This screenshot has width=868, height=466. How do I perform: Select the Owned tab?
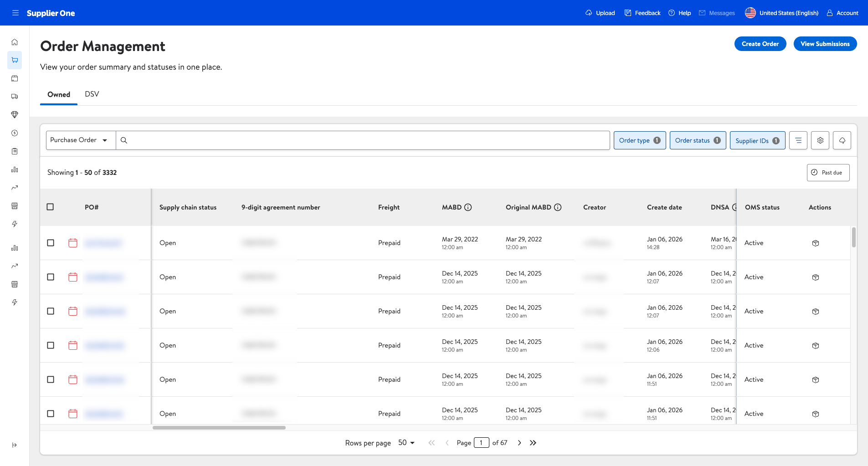(59, 94)
